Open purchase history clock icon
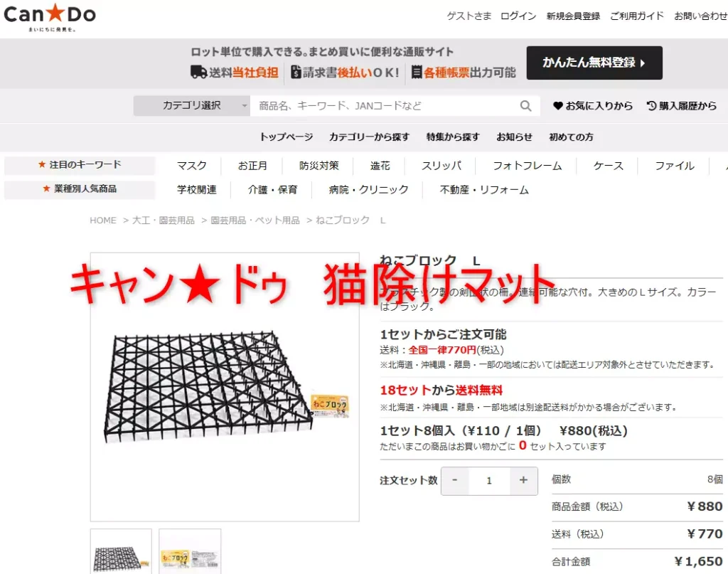The height and width of the screenshot is (574, 728). (651, 106)
